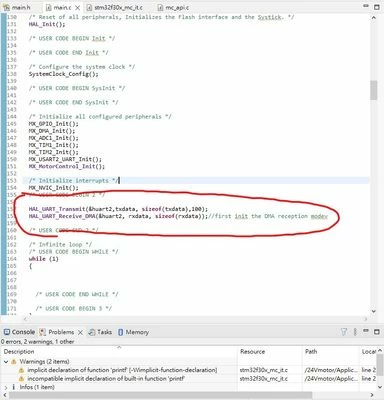Close the Problems view tab
Screen dimensions: 384x400
point(80,332)
